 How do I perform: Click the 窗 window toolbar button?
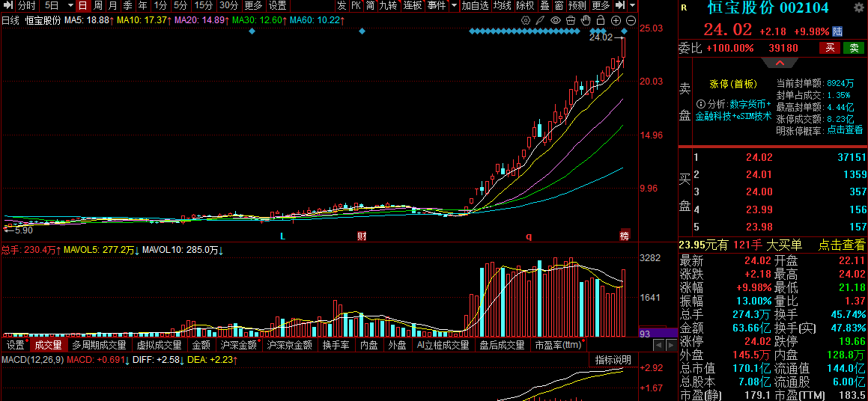point(559,6)
